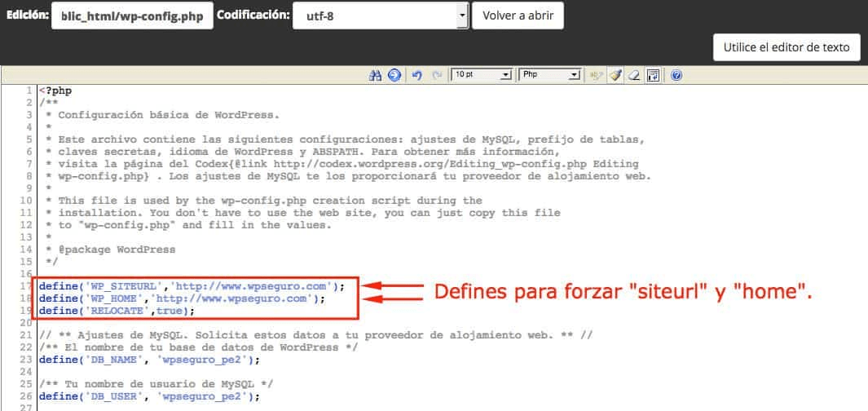
Task: Click the Volver a abrir button
Action: [518, 15]
